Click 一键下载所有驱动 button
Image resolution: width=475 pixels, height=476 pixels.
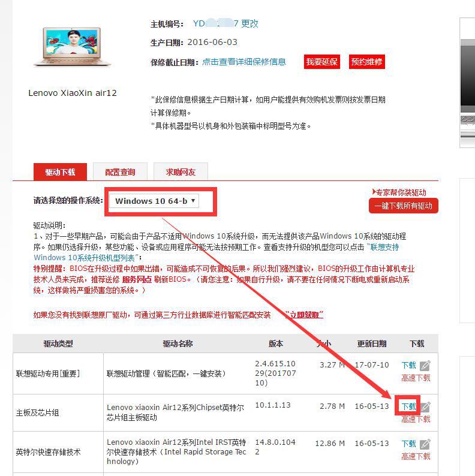(x=403, y=206)
